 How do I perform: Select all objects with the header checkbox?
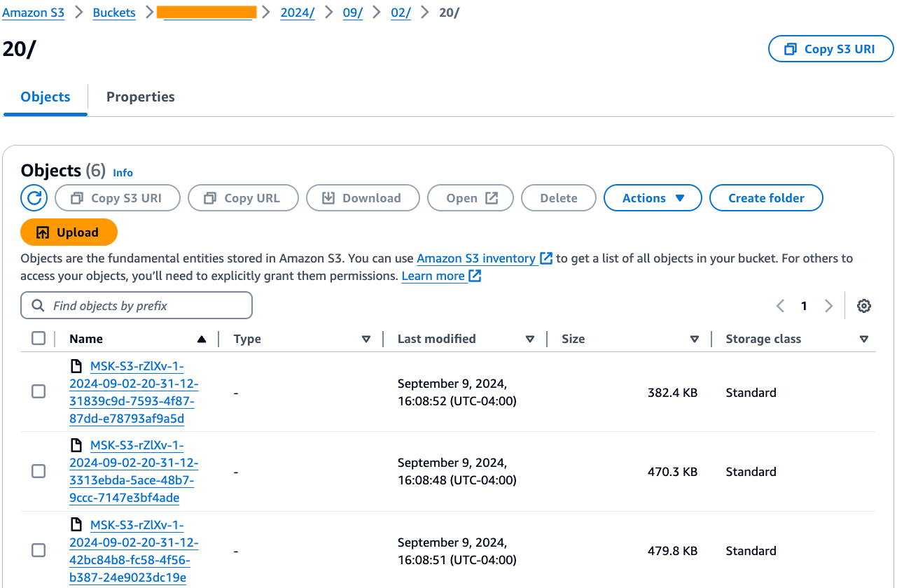[x=39, y=339]
